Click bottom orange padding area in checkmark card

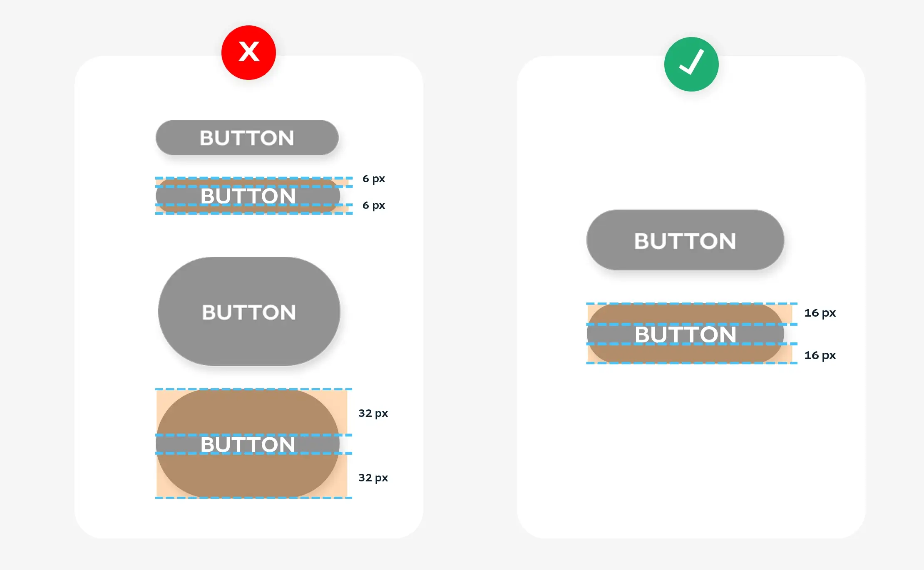click(690, 354)
